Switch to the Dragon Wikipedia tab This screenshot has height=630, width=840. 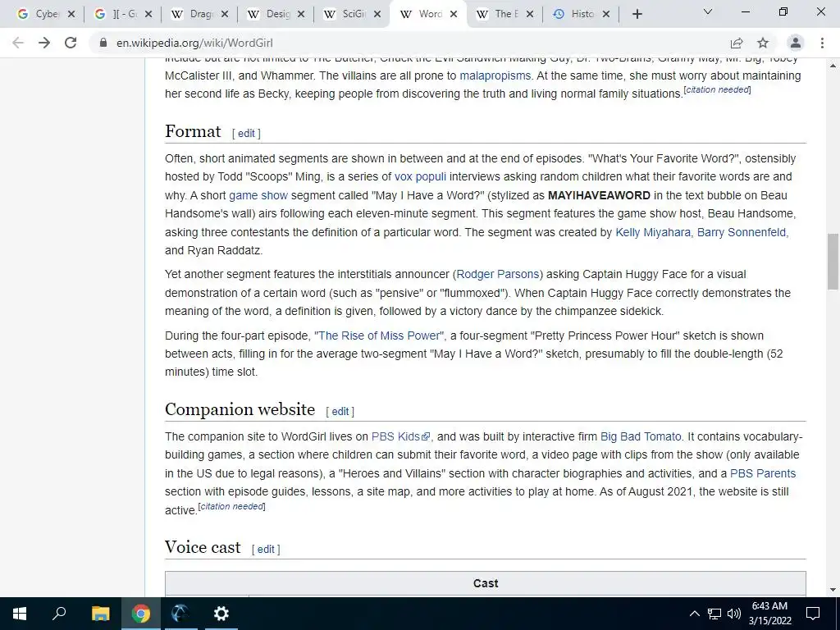(193, 15)
